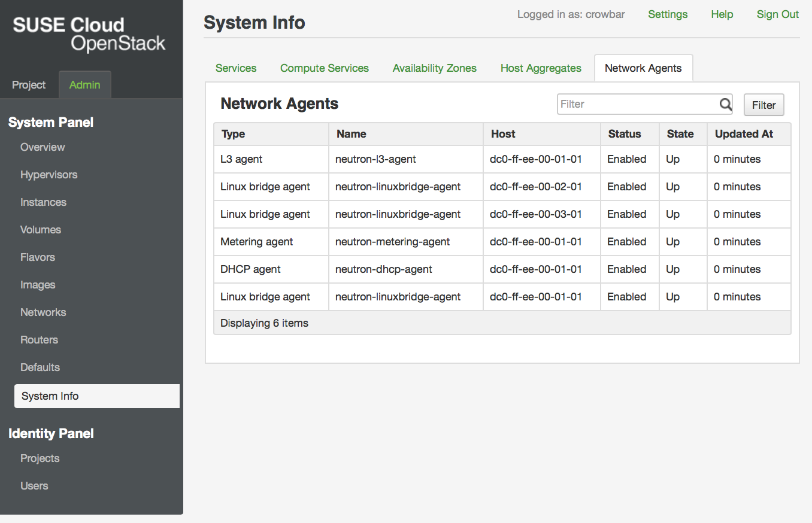Switch to the Services tab
This screenshot has width=812, height=523.
click(x=236, y=68)
